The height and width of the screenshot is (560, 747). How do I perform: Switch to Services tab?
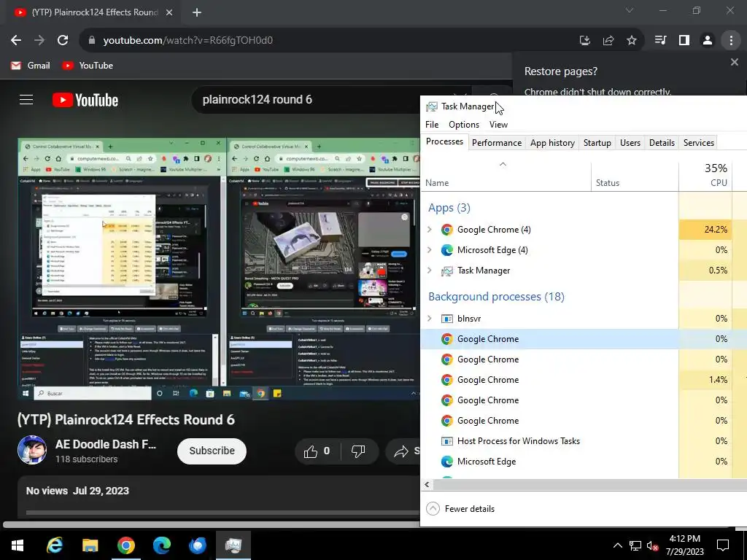pos(698,143)
